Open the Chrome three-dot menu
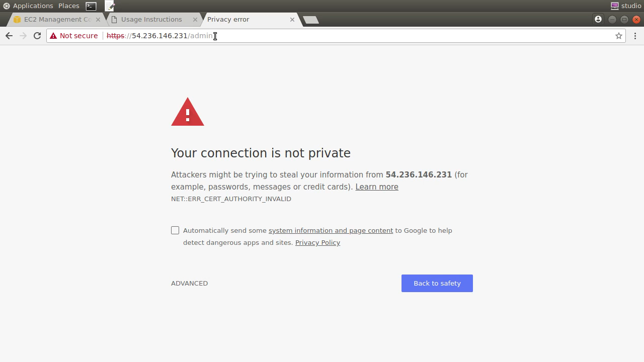644x362 pixels. click(x=635, y=36)
